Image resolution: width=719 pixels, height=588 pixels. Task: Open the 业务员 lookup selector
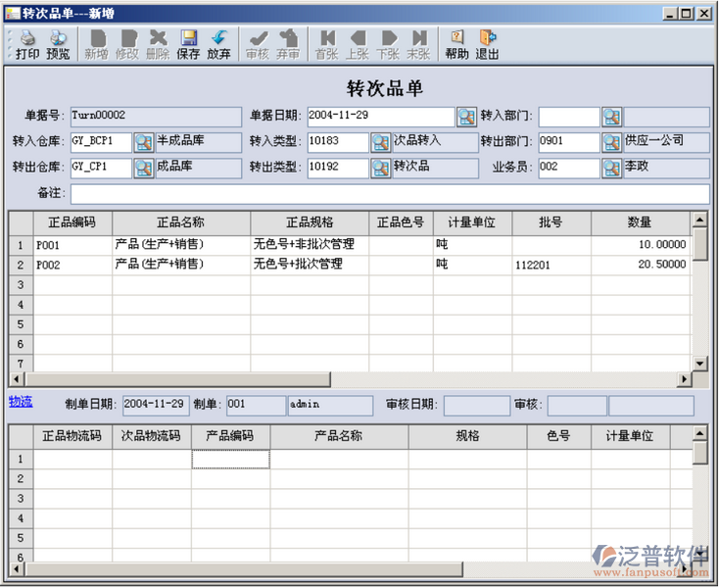611,168
